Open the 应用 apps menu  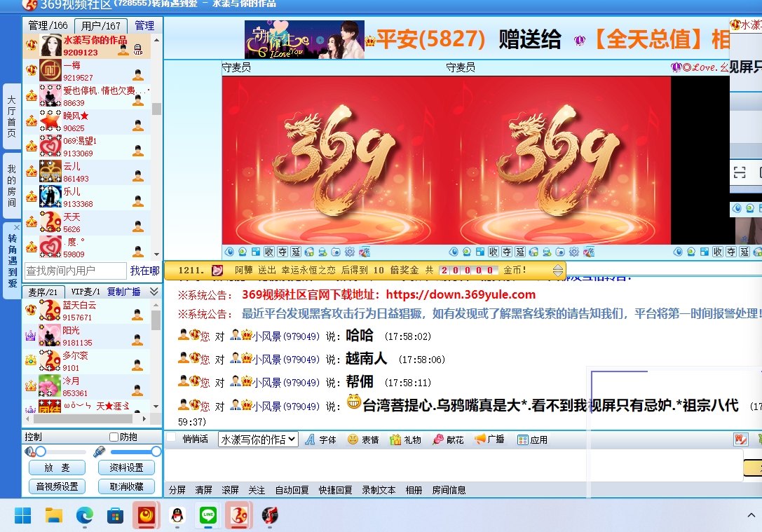pos(532,439)
